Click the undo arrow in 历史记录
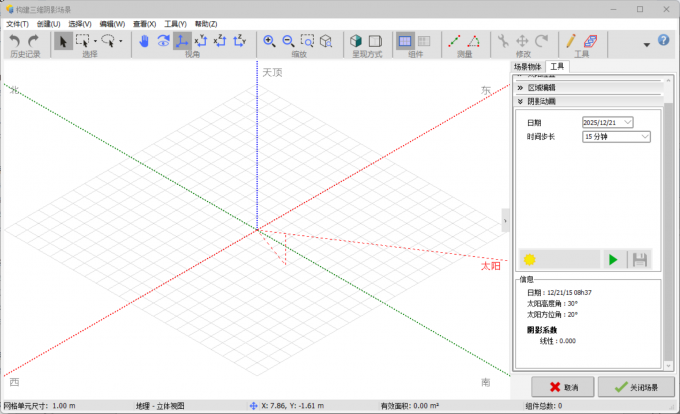 (15, 41)
